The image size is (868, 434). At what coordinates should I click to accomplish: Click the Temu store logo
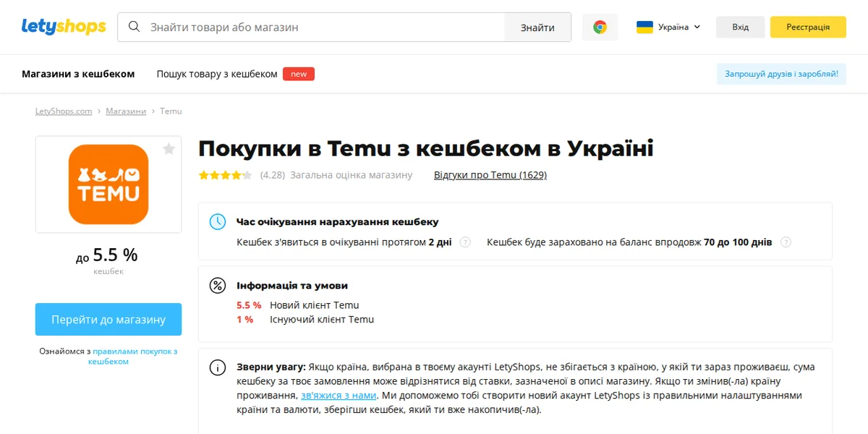(109, 184)
